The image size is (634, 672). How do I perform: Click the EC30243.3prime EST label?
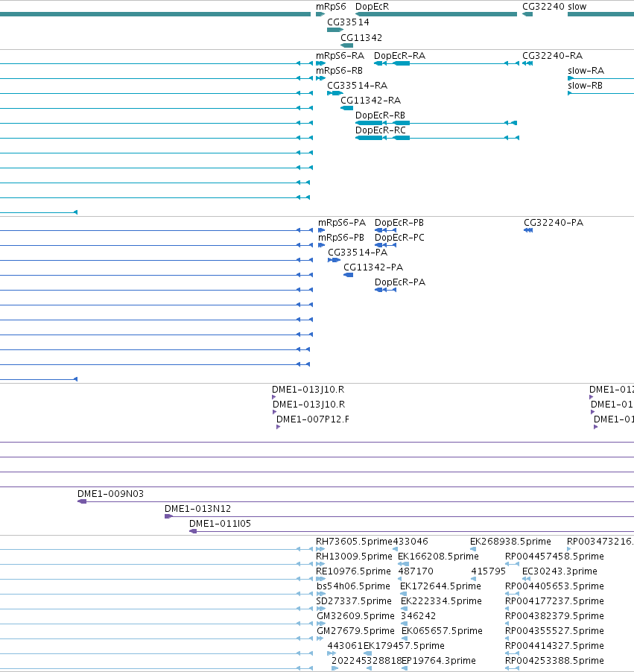pyautogui.click(x=559, y=571)
